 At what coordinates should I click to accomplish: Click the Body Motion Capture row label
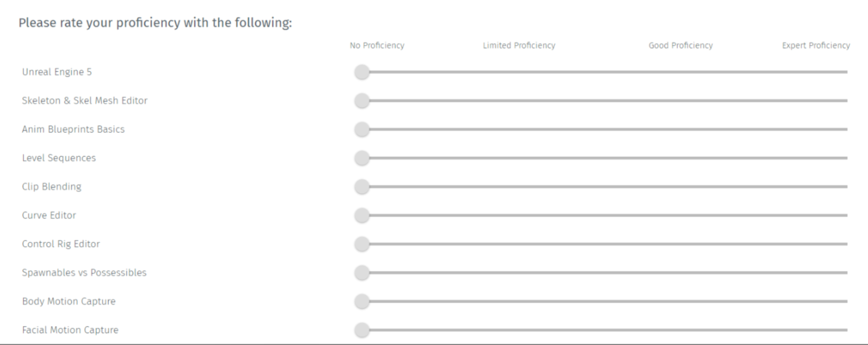[69, 301]
